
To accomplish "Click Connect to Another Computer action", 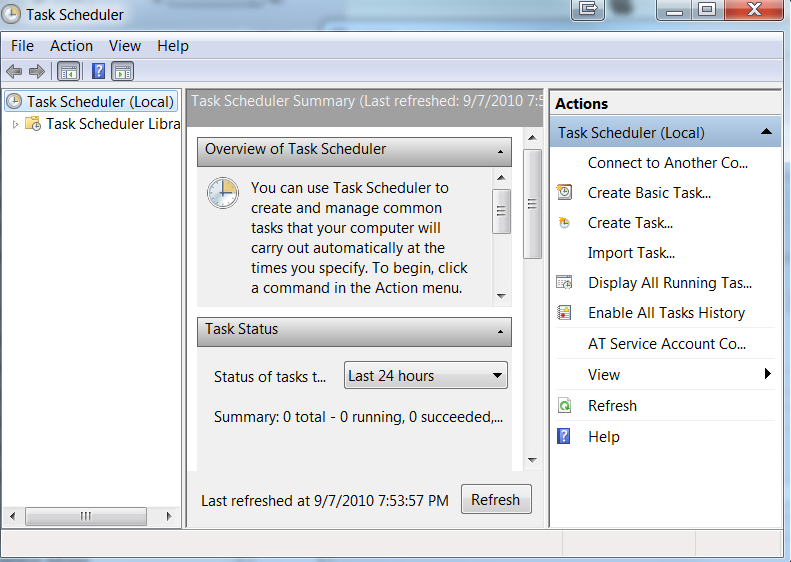I will click(x=667, y=163).
